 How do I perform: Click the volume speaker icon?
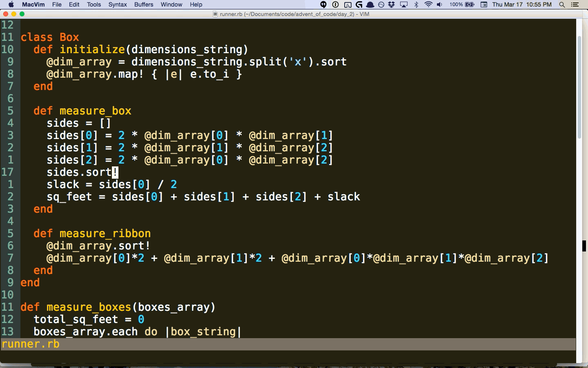click(x=440, y=4)
